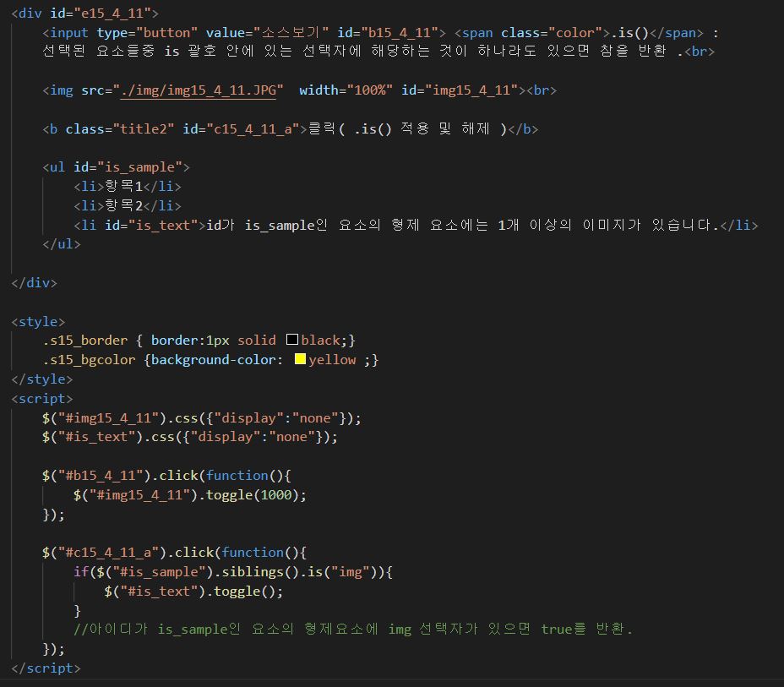Click the '.is()' text inside the span
Screen dimensions: 784x687
(x=629, y=32)
